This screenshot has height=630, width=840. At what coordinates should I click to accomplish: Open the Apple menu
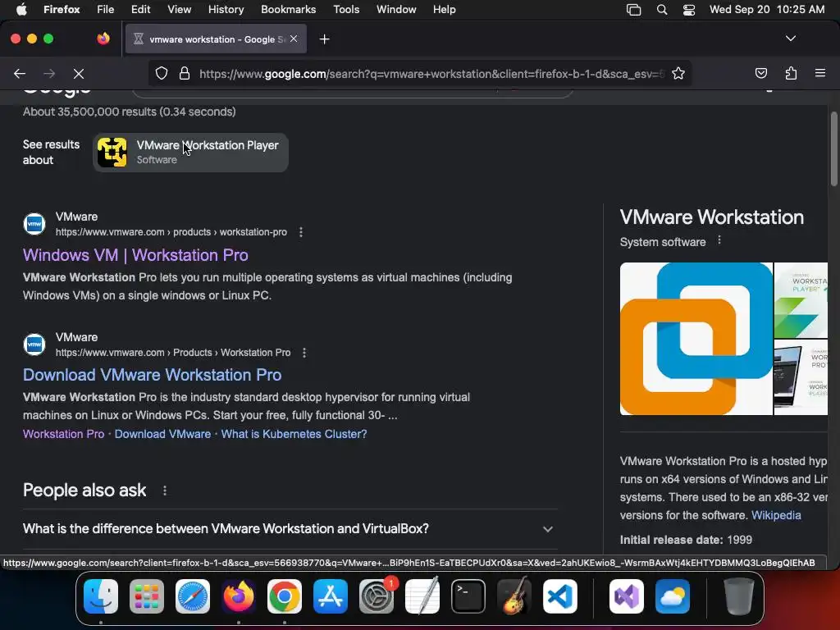pos(21,9)
